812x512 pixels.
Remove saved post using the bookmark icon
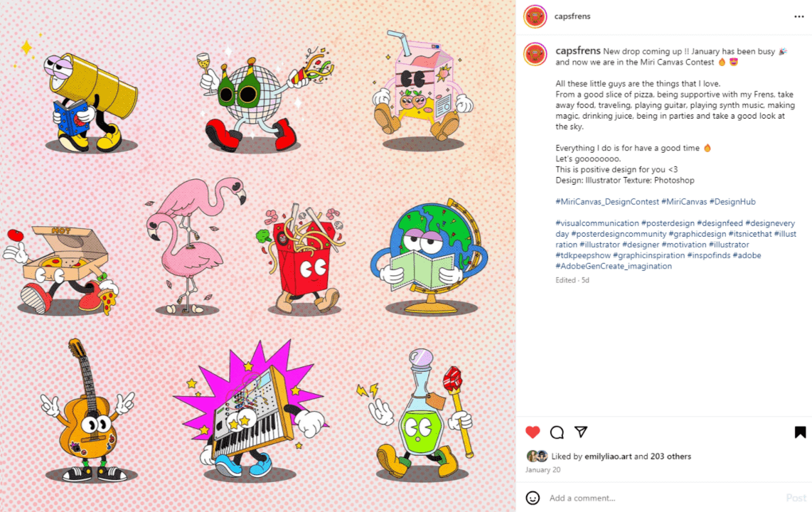(x=800, y=432)
